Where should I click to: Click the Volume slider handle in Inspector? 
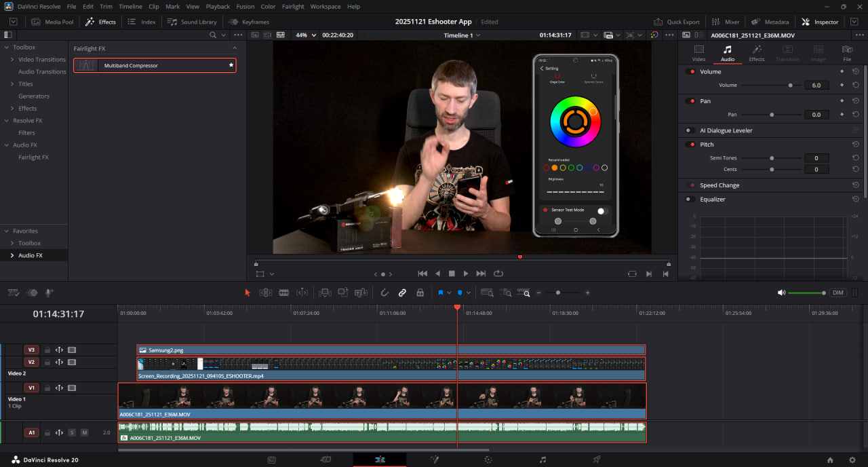790,86
